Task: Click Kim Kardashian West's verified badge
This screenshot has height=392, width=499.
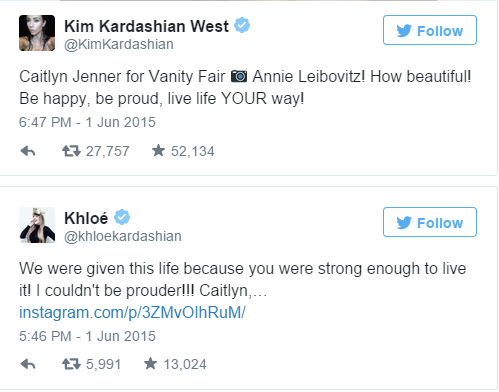Action: click(x=242, y=25)
